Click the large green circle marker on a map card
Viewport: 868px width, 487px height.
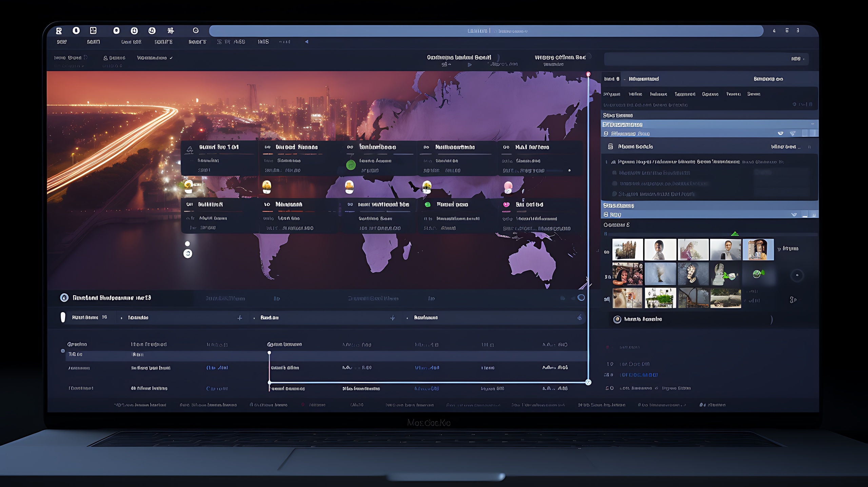pos(351,165)
